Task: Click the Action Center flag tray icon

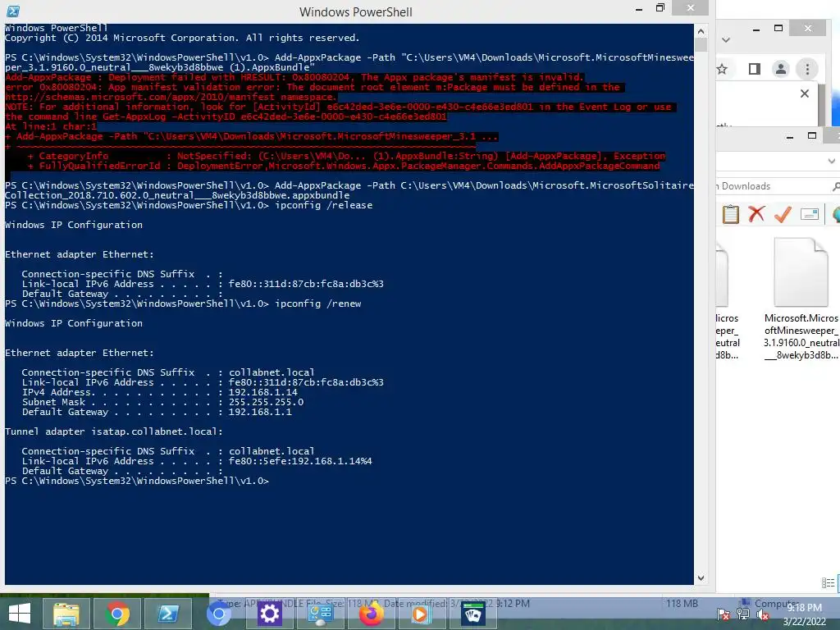Action: [x=724, y=614]
